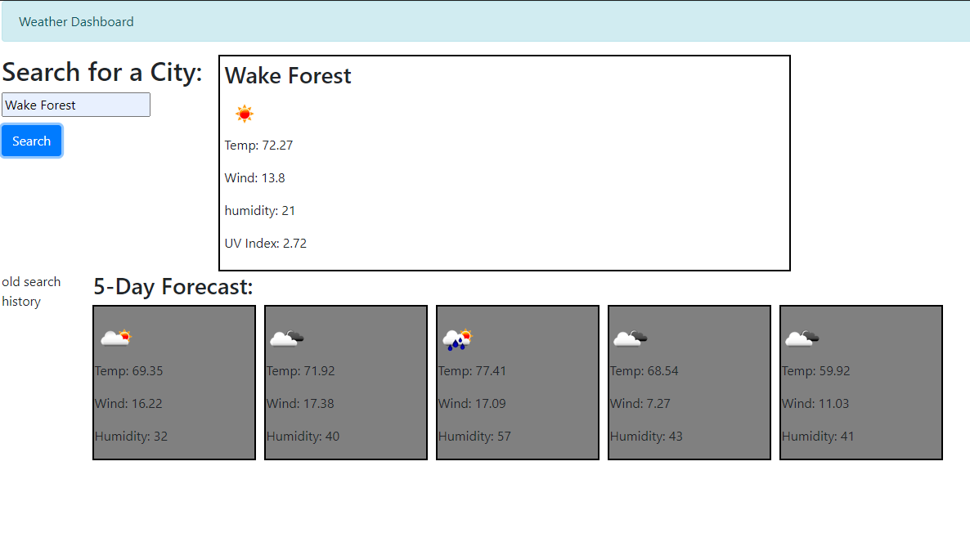Click Humidity: 40 in second forecast card
The image size is (970, 560).
point(303,437)
